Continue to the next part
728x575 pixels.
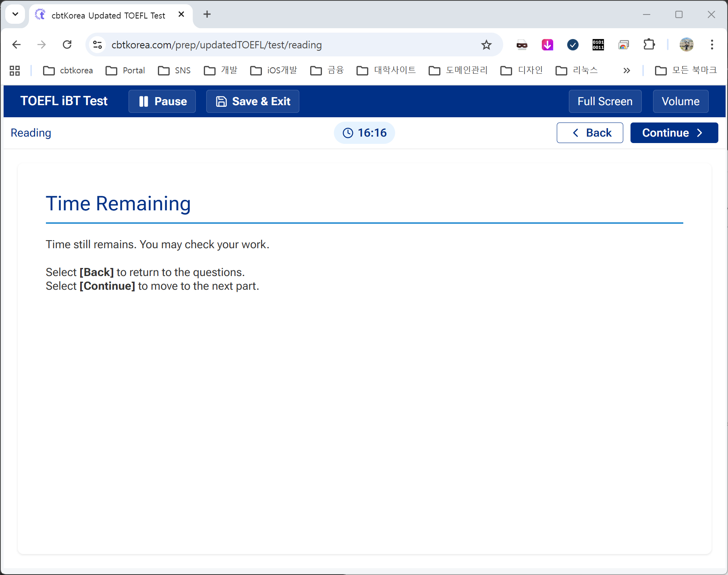(674, 133)
